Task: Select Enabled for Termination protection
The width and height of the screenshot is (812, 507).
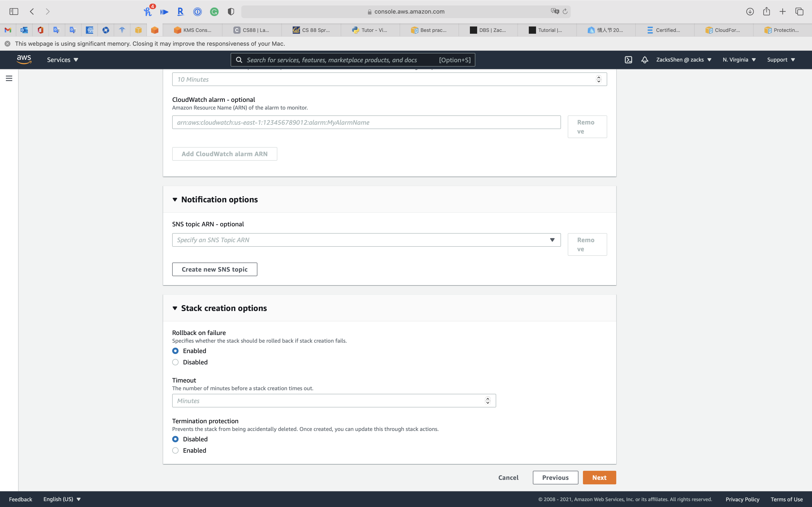Action: [175, 450]
